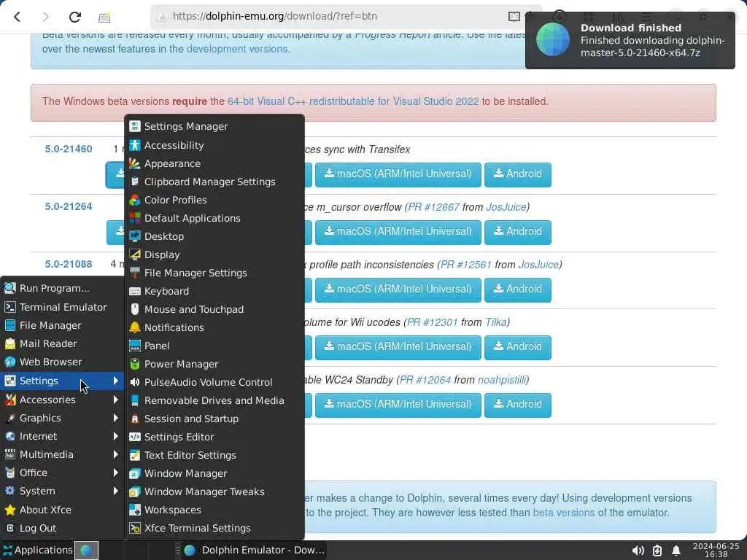Expand the Office submenu arrow

click(x=116, y=472)
